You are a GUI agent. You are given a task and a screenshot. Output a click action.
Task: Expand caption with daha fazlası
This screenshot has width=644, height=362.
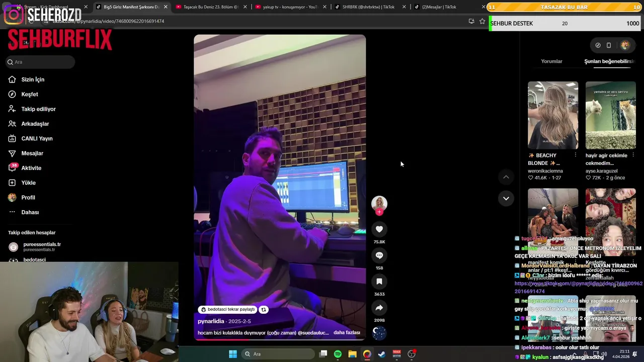click(x=347, y=332)
